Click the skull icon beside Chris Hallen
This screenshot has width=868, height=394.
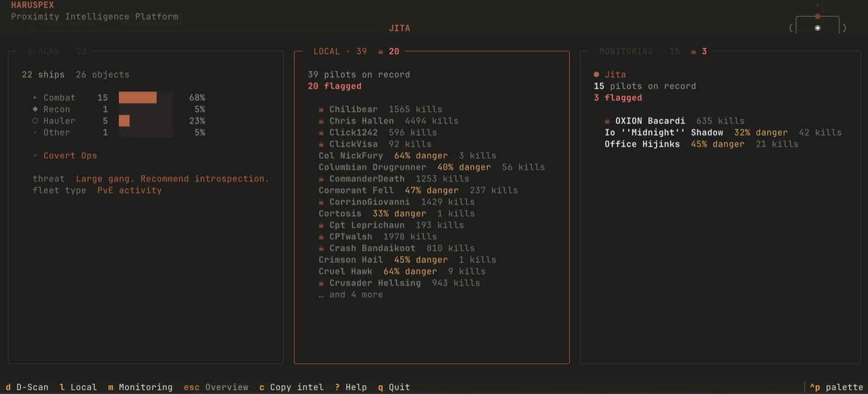click(x=321, y=121)
